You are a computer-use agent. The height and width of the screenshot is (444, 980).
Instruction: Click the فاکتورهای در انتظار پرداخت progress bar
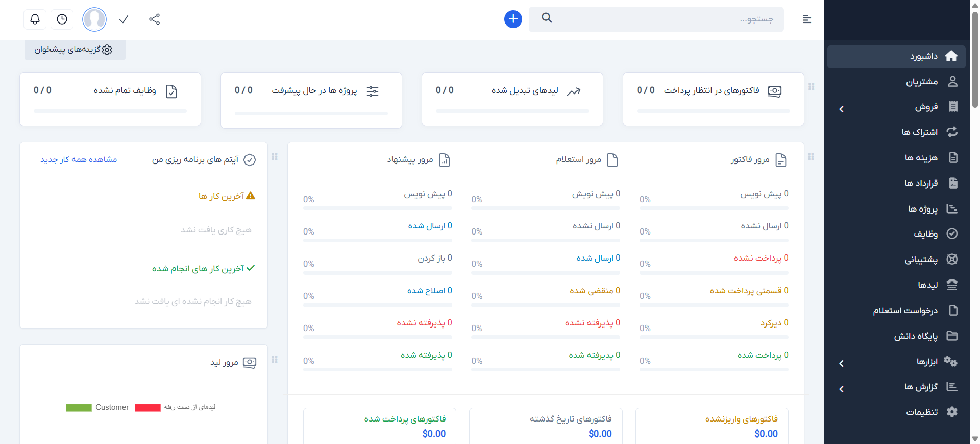pyautogui.click(x=713, y=111)
